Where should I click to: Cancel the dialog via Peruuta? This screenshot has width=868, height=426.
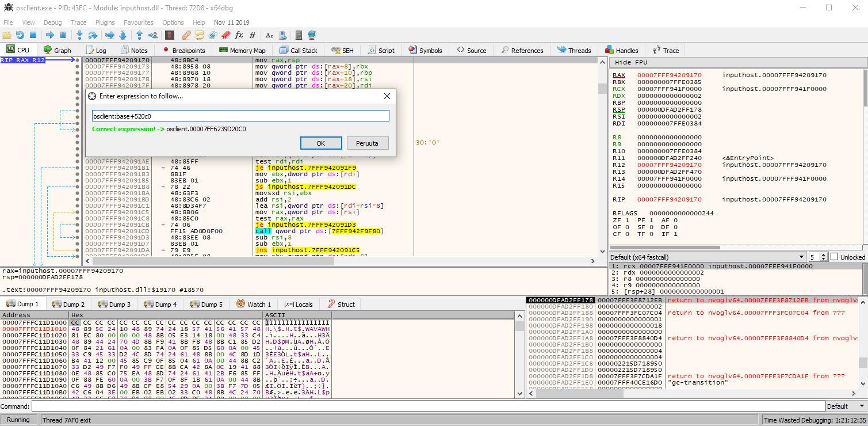(367, 143)
